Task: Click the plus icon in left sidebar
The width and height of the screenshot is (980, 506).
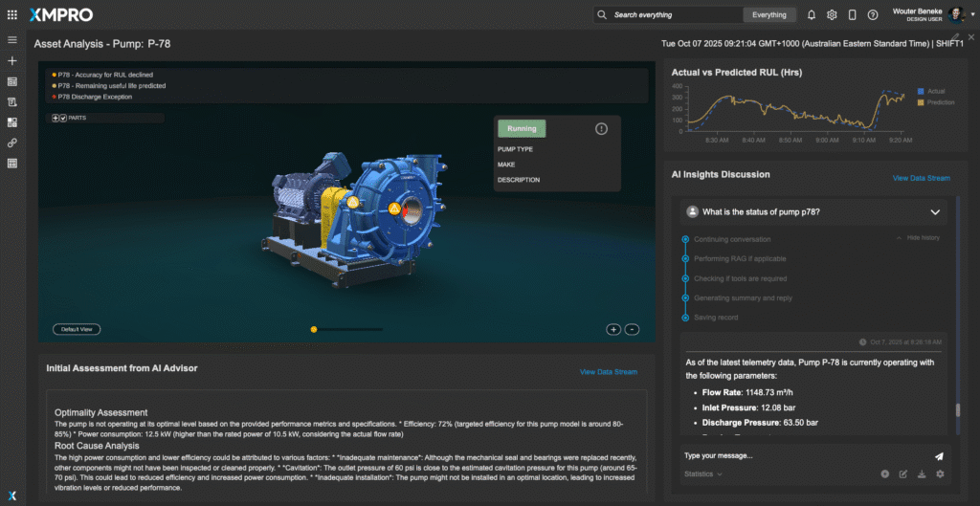Action: (x=12, y=61)
